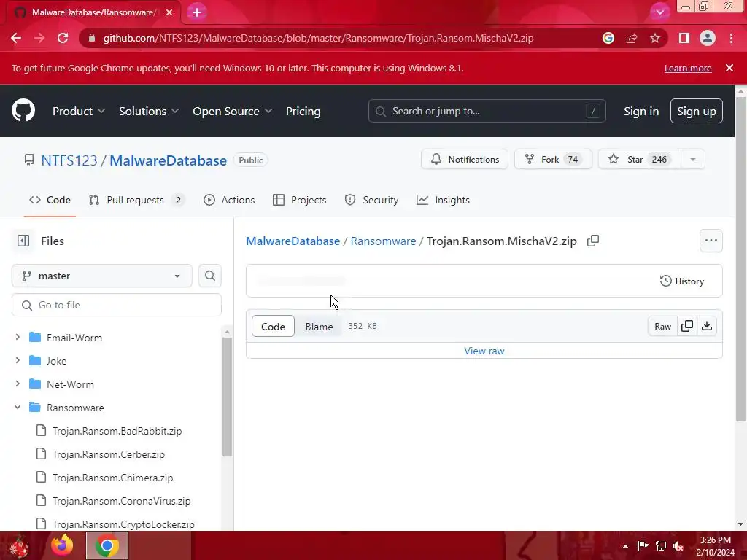This screenshot has width=747, height=560.
Task: Toggle the Chrome side panel icon
Action: pos(684,38)
